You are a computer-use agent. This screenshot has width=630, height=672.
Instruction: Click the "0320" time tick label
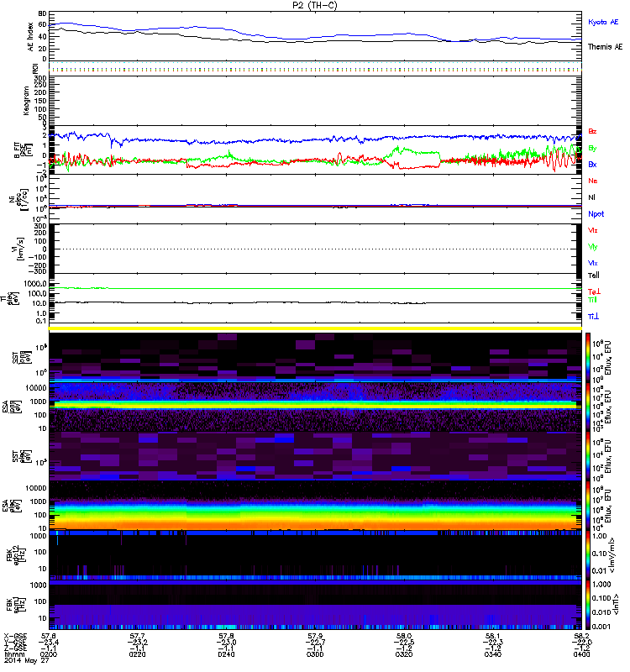[x=404, y=654]
